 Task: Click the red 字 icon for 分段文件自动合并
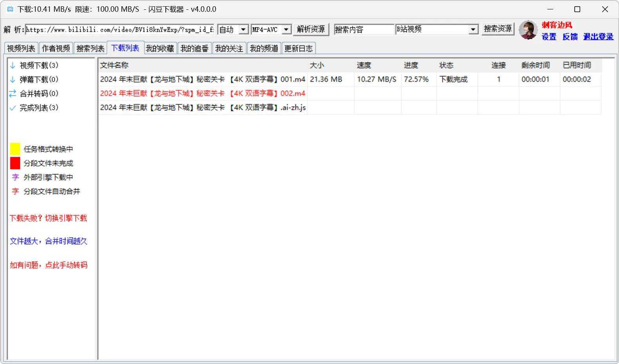tap(15, 191)
